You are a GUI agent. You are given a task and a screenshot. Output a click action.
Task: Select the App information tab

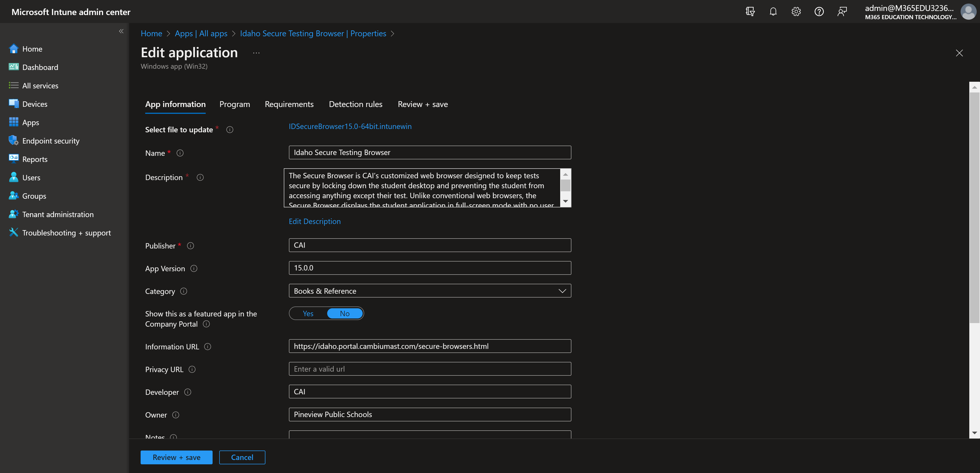(x=175, y=104)
